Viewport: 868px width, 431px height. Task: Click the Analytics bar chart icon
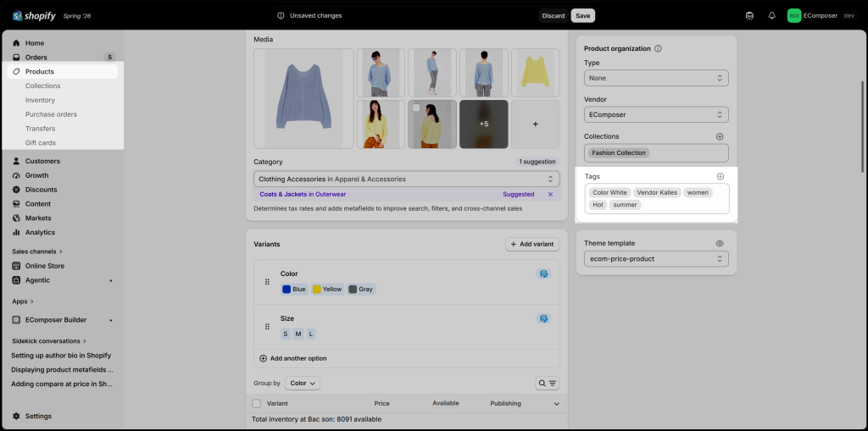pos(17,232)
